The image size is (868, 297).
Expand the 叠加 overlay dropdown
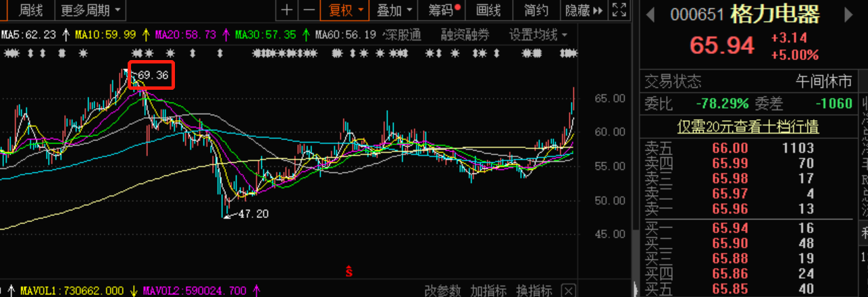393,10
